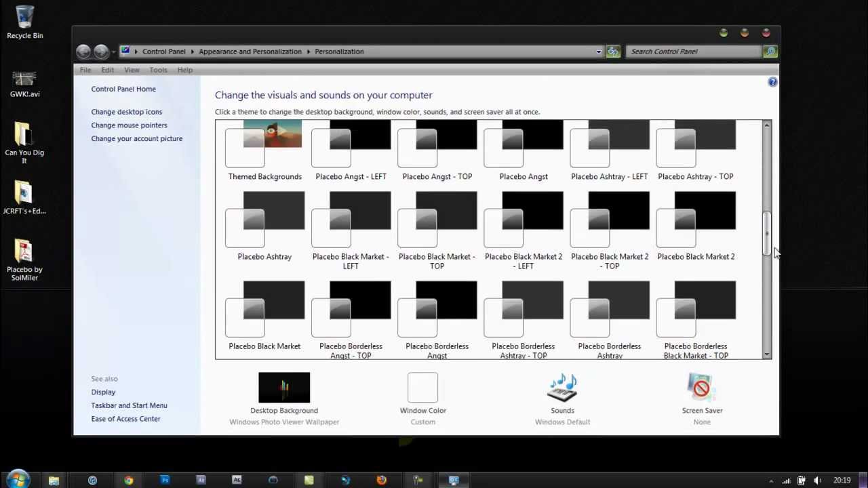
Task: Open Taskbar and Start Menu link
Action: 129,405
